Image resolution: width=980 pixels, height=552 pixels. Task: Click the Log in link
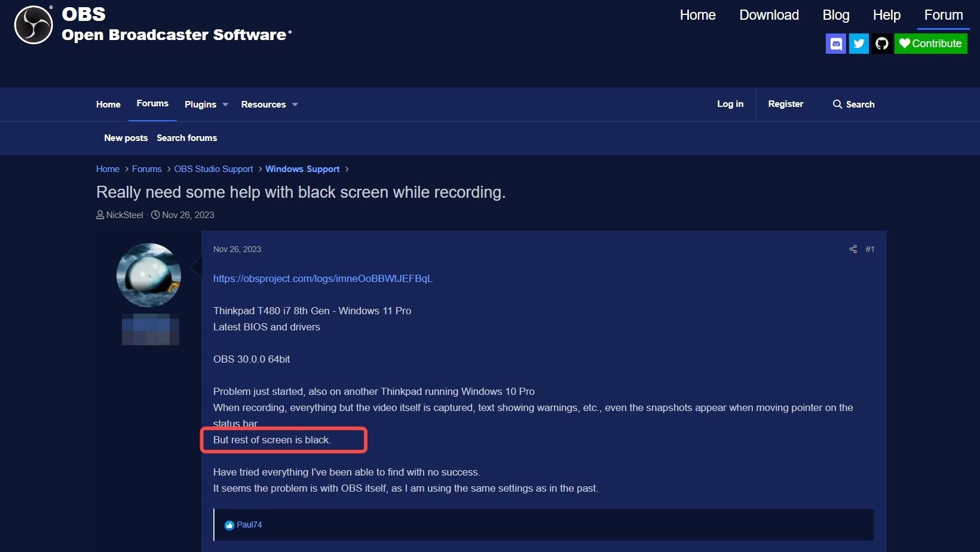(730, 104)
